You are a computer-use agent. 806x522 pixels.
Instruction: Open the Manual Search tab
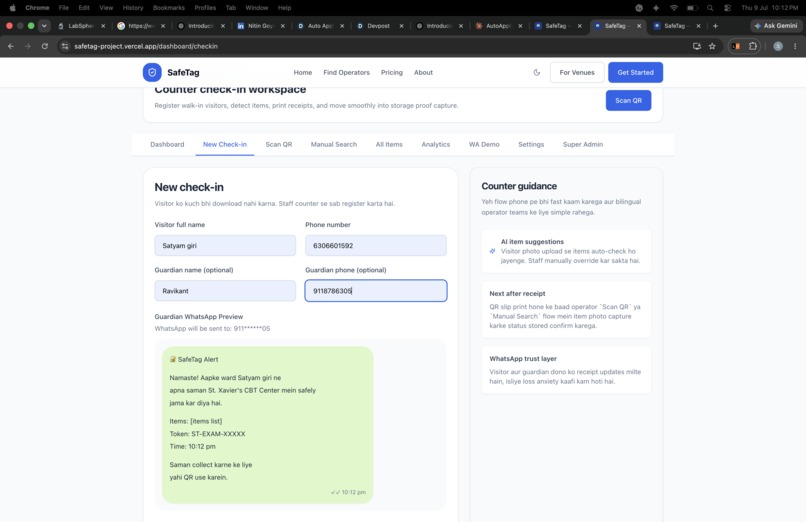click(334, 144)
